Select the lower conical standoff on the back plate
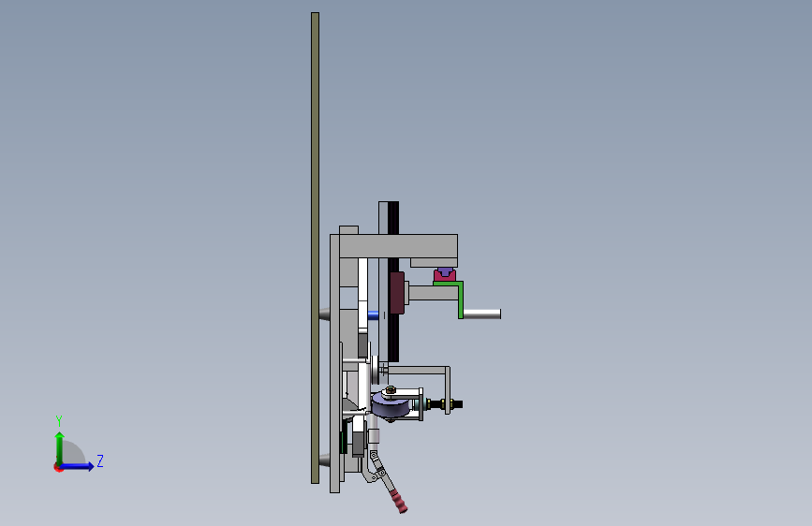 click(x=325, y=460)
